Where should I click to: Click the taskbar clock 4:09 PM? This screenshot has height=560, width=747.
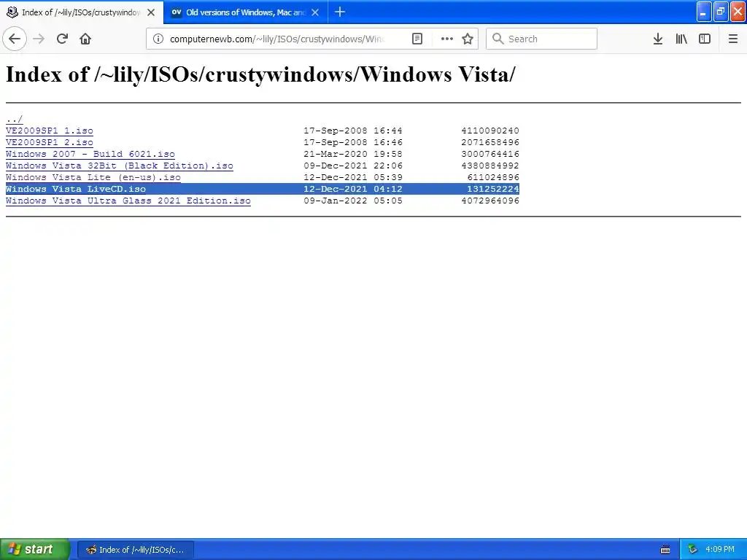tap(720, 550)
